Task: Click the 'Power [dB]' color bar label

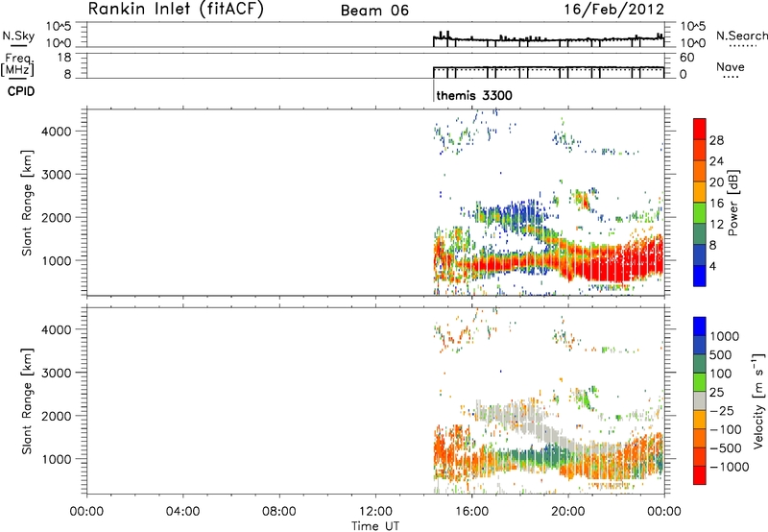Action: tap(732, 204)
